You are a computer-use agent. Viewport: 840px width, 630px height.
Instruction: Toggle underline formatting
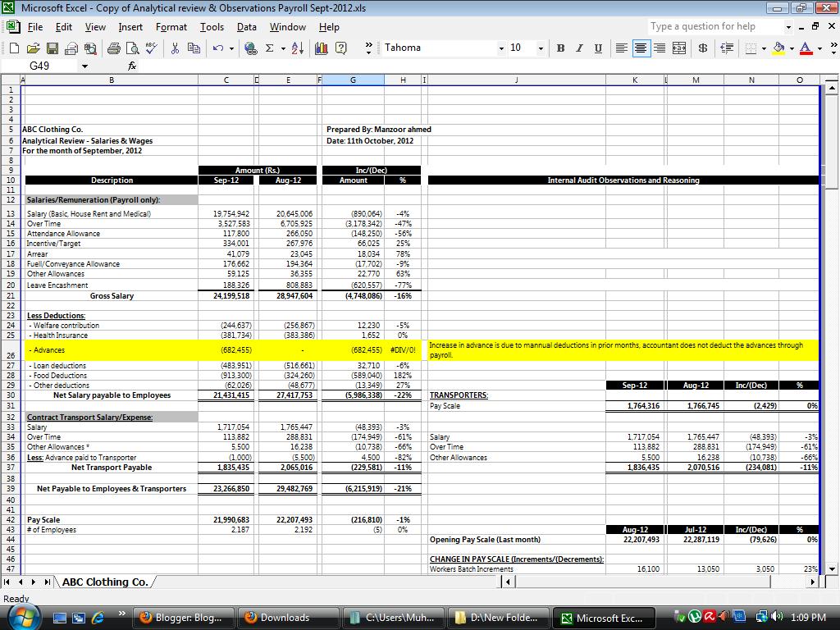point(598,48)
